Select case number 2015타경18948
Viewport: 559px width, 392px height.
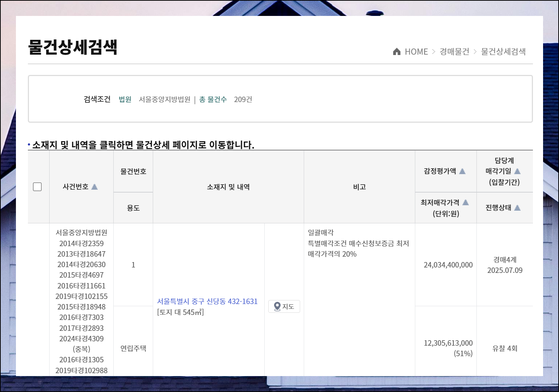click(x=81, y=307)
